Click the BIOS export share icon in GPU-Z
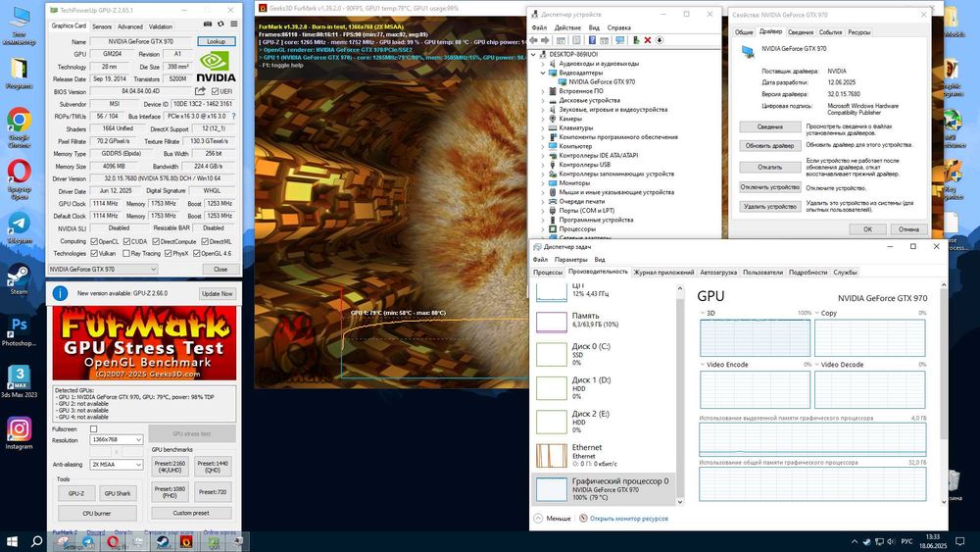This screenshot has height=552, width=980. click(200, 91)
